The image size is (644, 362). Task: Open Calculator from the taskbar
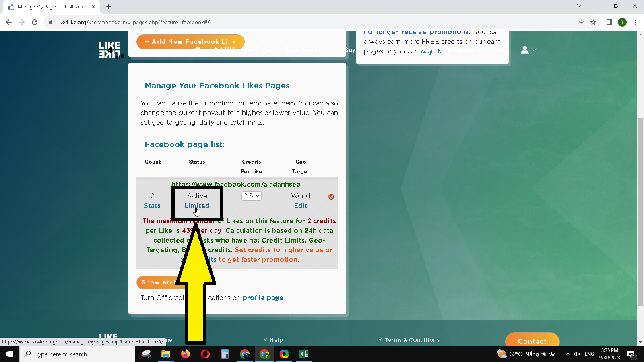tap(225, 354)
